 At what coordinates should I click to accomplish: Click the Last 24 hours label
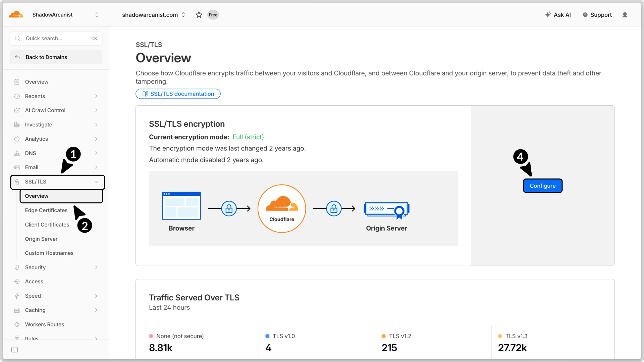(169, 308)
